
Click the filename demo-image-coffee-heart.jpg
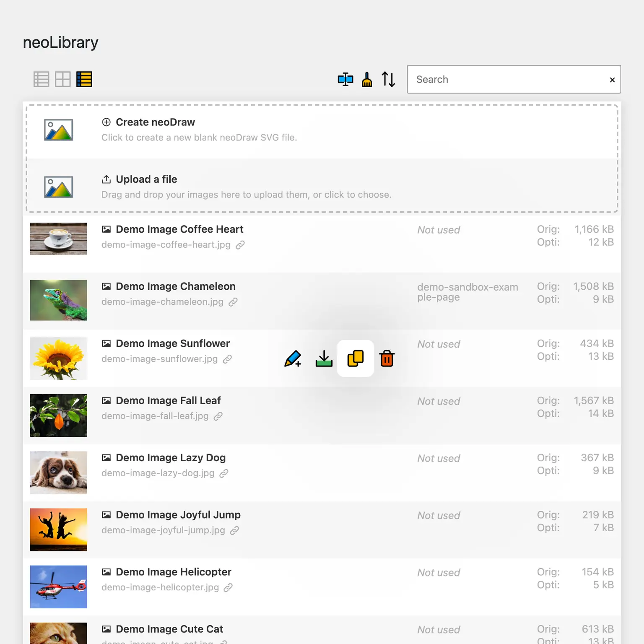click(x=166, y=245)
